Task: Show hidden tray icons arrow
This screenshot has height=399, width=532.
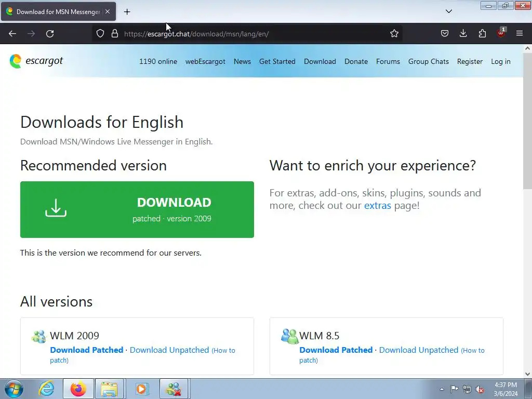Action: pos(442,389)
